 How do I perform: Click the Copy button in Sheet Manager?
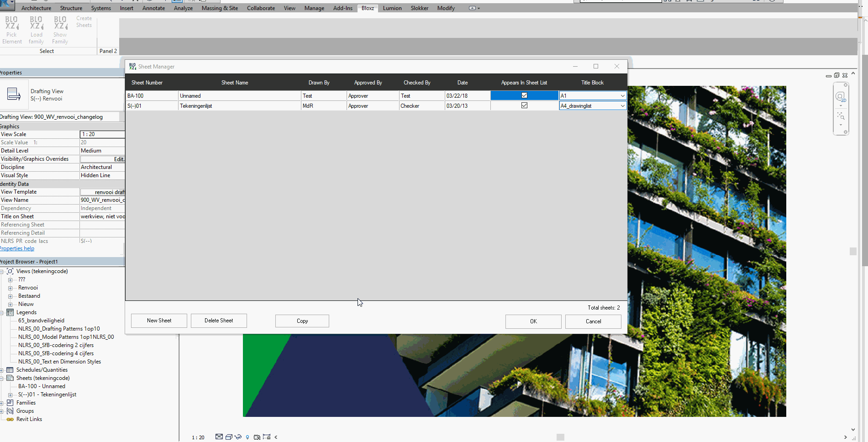(302, 321)
